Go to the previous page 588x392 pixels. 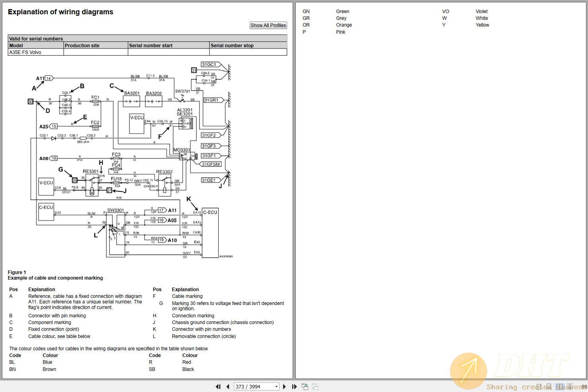tap(228, 386)
